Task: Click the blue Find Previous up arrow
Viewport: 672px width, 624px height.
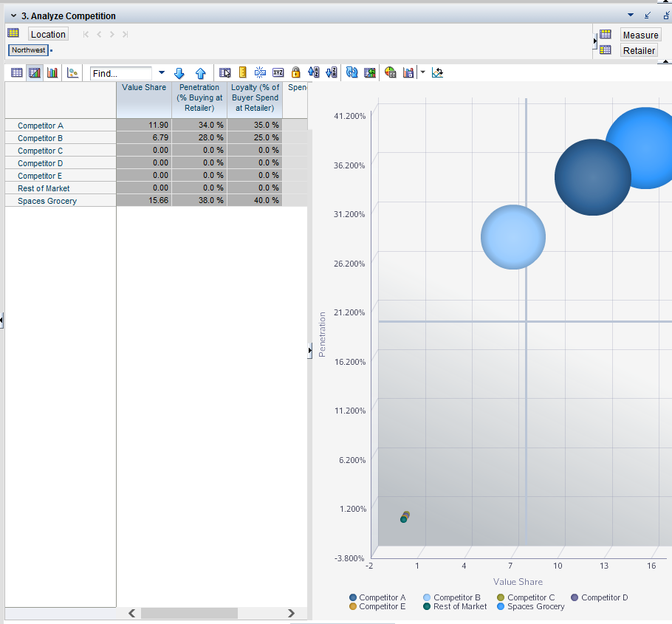Action: tap(200, 72)
